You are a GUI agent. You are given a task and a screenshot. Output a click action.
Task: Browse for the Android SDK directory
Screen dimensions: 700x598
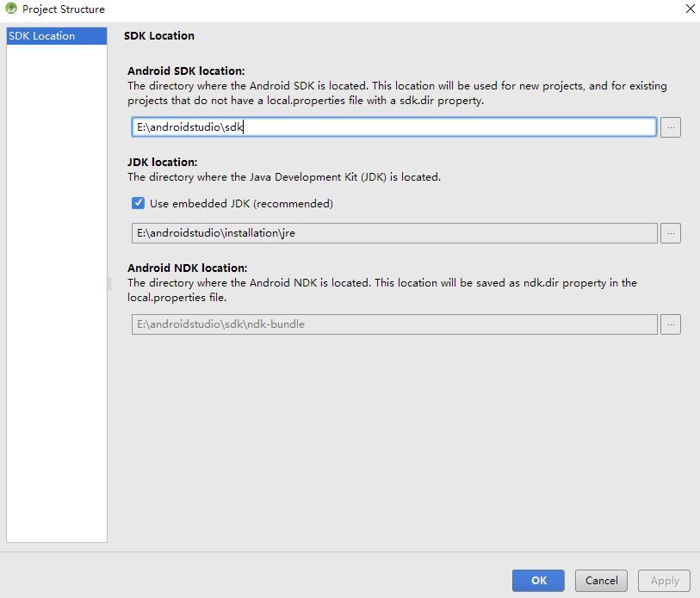[x=671, y=127]
